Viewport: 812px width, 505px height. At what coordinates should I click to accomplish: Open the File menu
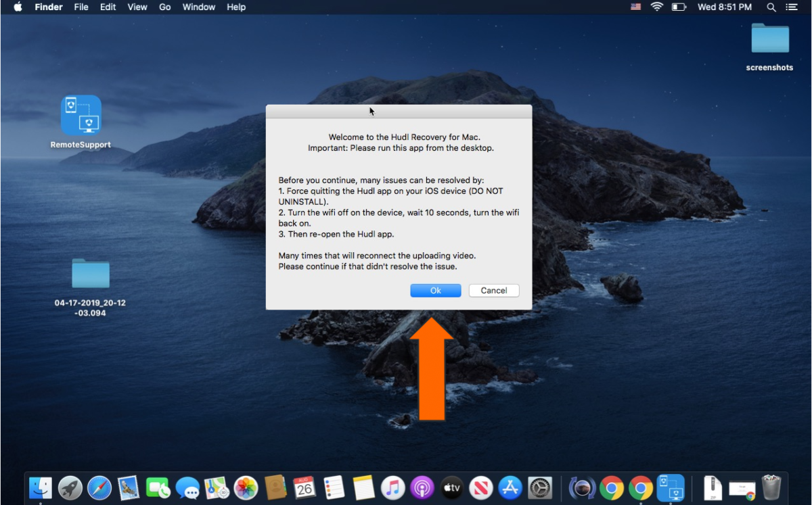81,7
